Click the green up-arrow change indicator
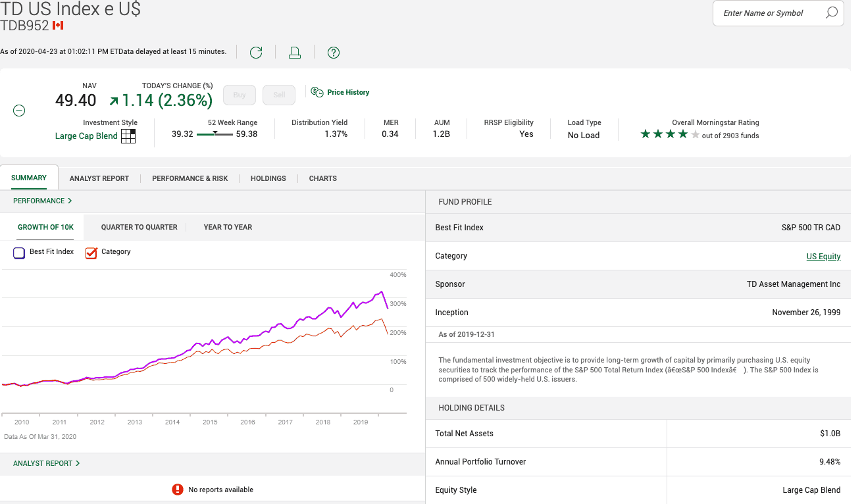 pyautogui.click(x=114, y=101)
